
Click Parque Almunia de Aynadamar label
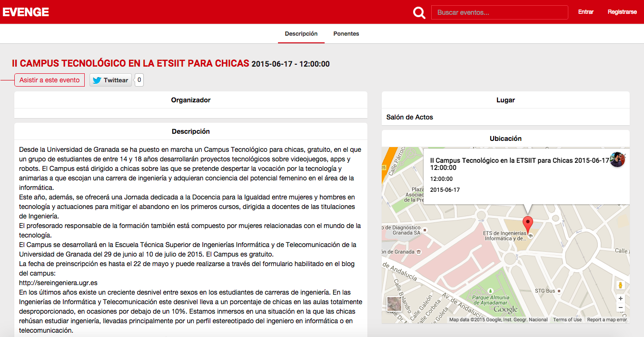point(490,300)
